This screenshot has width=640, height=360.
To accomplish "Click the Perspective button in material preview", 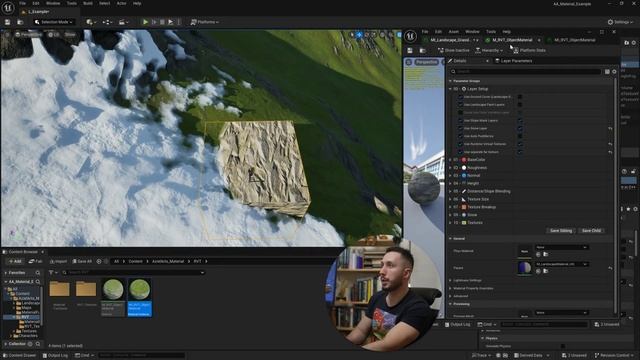I will point(426,62).
